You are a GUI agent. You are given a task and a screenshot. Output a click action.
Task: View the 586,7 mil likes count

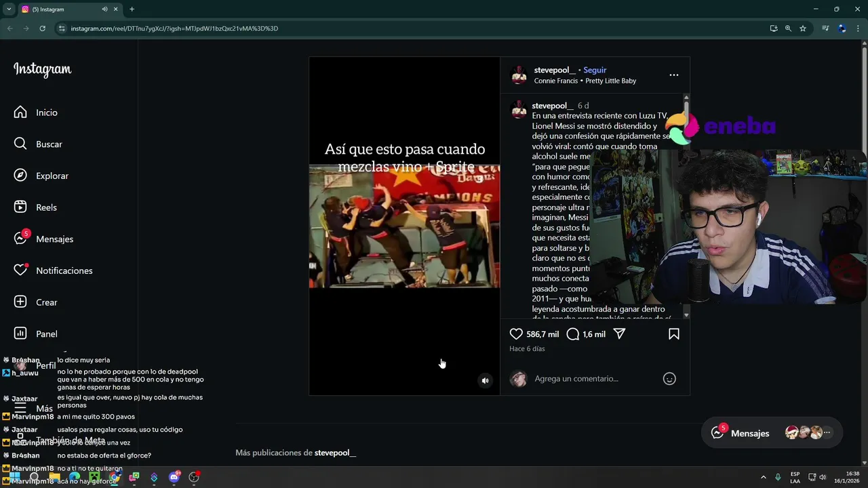[542, 334]
